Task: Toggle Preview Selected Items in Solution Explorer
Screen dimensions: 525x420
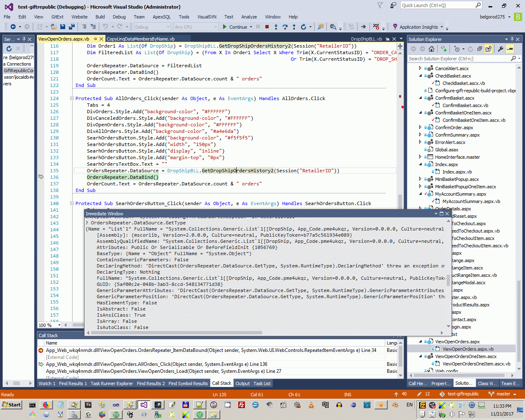Action: [510, 49]
